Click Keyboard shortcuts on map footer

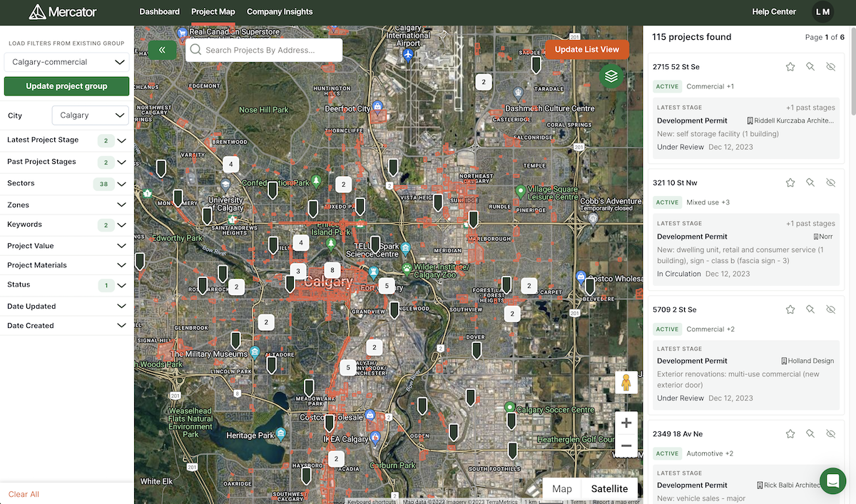[x=371, y=501]
